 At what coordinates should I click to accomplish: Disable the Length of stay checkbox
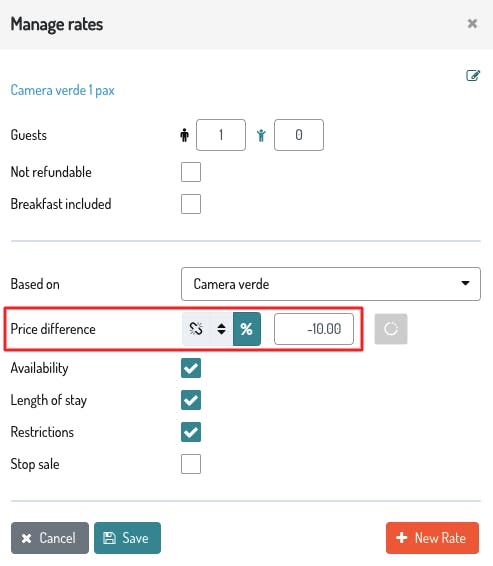pyautogui.click(x=191, y=400)
